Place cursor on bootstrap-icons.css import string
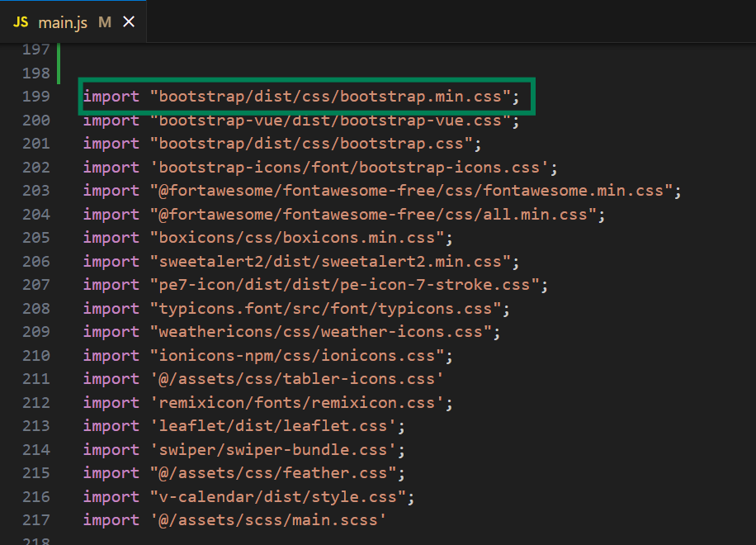The width and height of the screenshot is (756, 545). click(x=349, y=168)
